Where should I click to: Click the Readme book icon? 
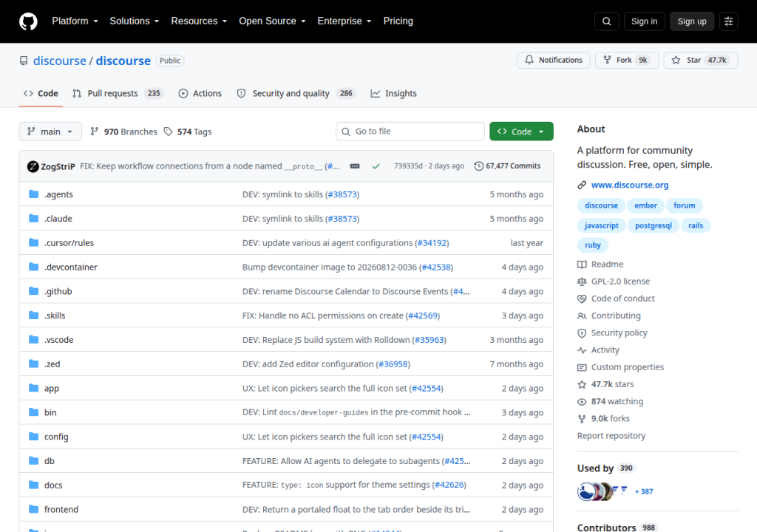[582, 264]
